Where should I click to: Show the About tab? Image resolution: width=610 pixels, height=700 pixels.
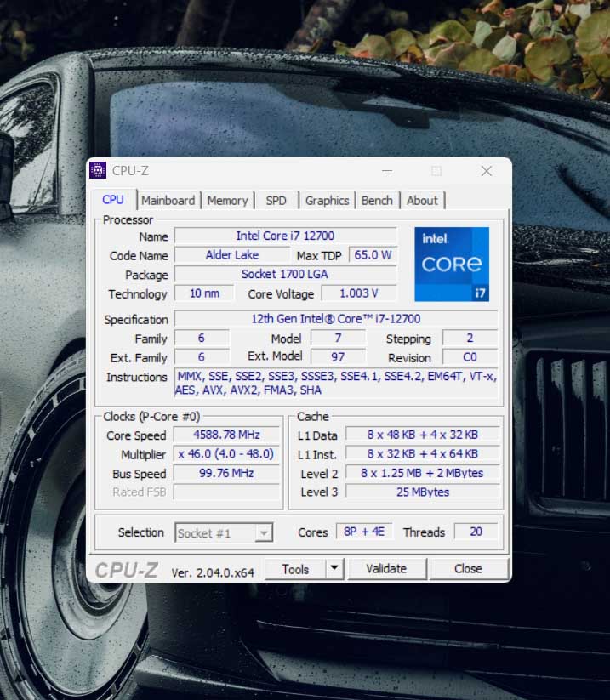(x=422, y=201)
